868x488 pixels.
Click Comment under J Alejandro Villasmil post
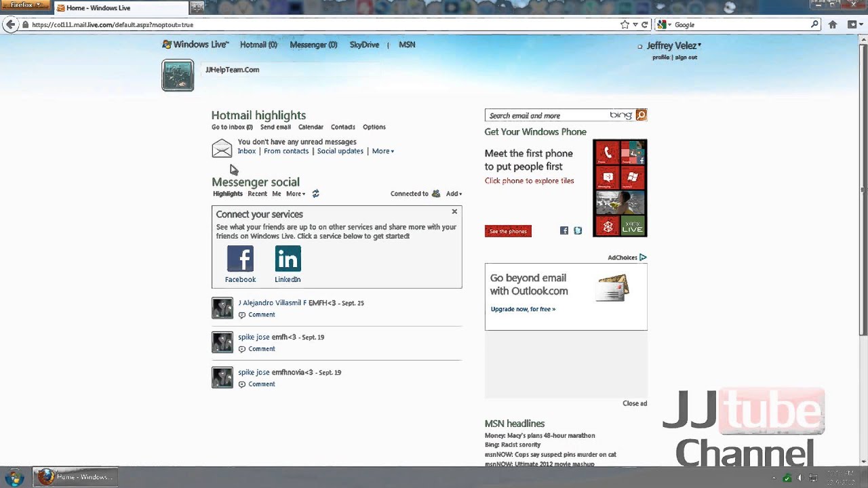262,314
